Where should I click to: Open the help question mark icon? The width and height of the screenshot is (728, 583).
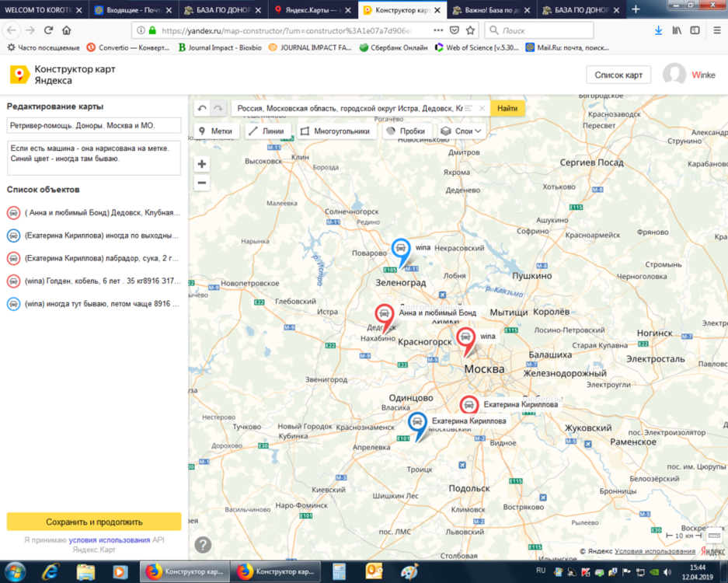point(203,544)
